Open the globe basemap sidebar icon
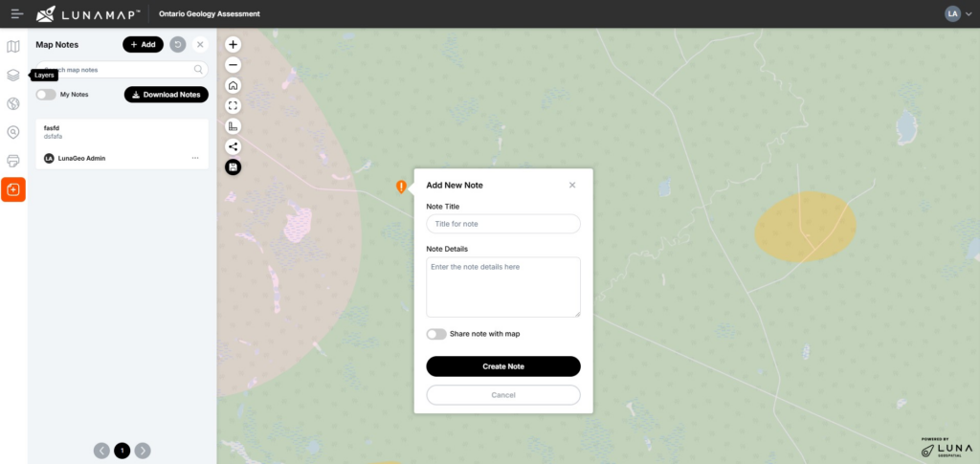The width and height of the screenshot is (980, 464). coord(13,103)
